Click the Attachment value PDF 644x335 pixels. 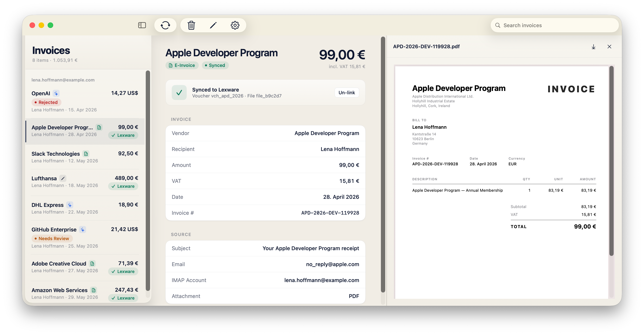click(354, 296)
